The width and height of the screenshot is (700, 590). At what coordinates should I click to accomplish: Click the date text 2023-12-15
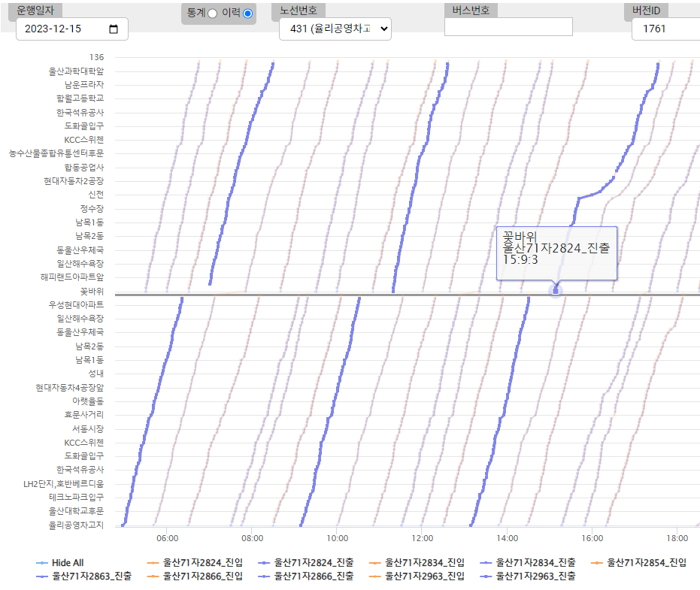pos(53,29)
